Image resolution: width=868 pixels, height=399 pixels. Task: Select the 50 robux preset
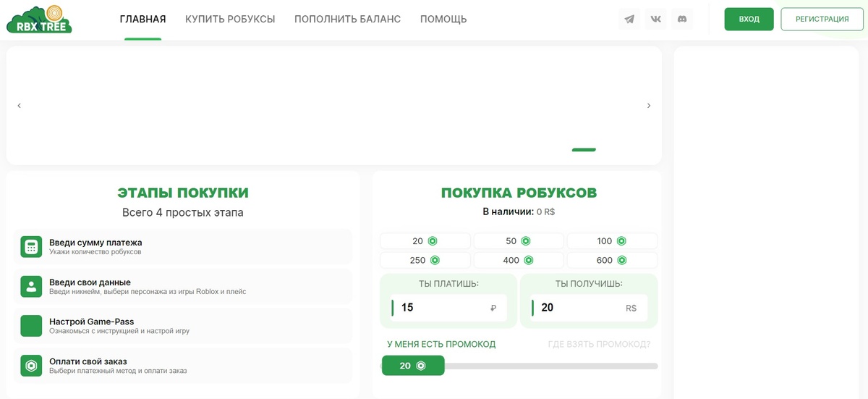pos(519,241)
